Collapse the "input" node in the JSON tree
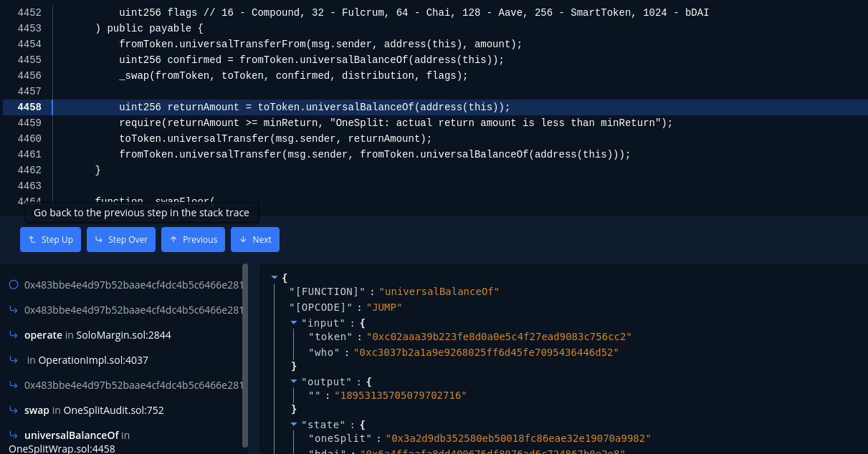The image size is (868, 454). (294, 323)
